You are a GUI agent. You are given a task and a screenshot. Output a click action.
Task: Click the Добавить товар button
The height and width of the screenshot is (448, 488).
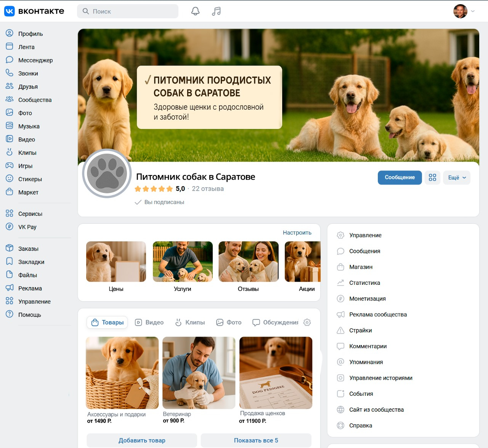(142, 440)
